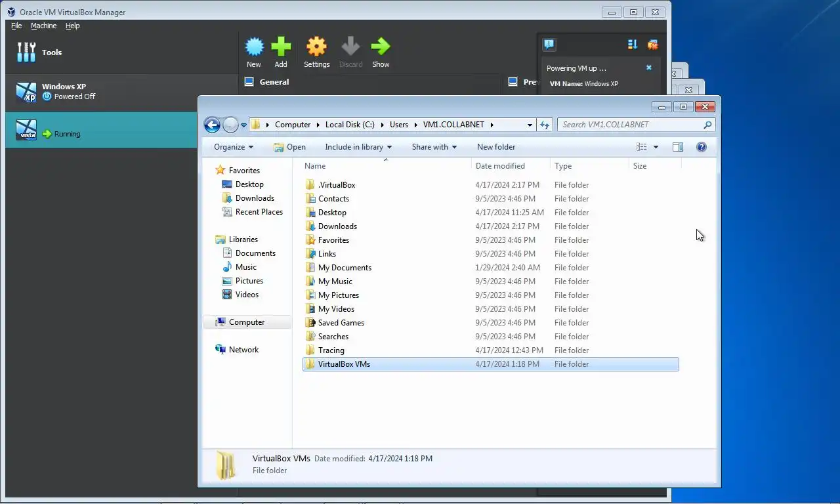This screenshot has width=840, height=504.
Task: Click the Change your view icon
Action: pyautogui.click(x=642, y=147)
